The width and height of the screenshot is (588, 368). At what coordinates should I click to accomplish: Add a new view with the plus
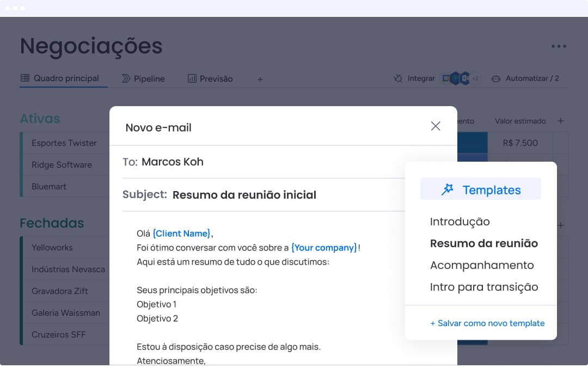[260, 79]
